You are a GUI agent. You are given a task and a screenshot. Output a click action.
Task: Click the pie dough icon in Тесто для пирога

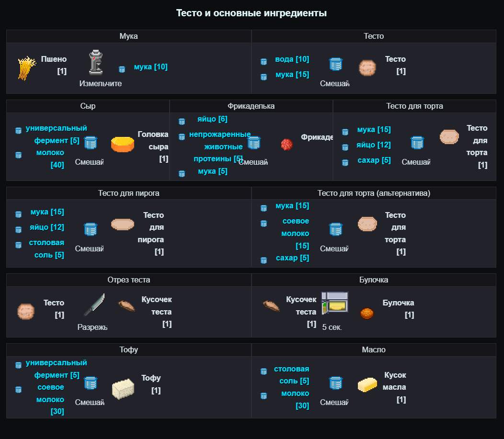tap(123, 224)
